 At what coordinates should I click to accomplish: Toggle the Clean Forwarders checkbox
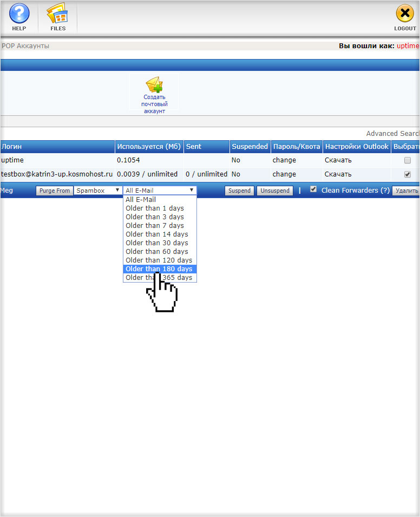(x=313, y=189)
